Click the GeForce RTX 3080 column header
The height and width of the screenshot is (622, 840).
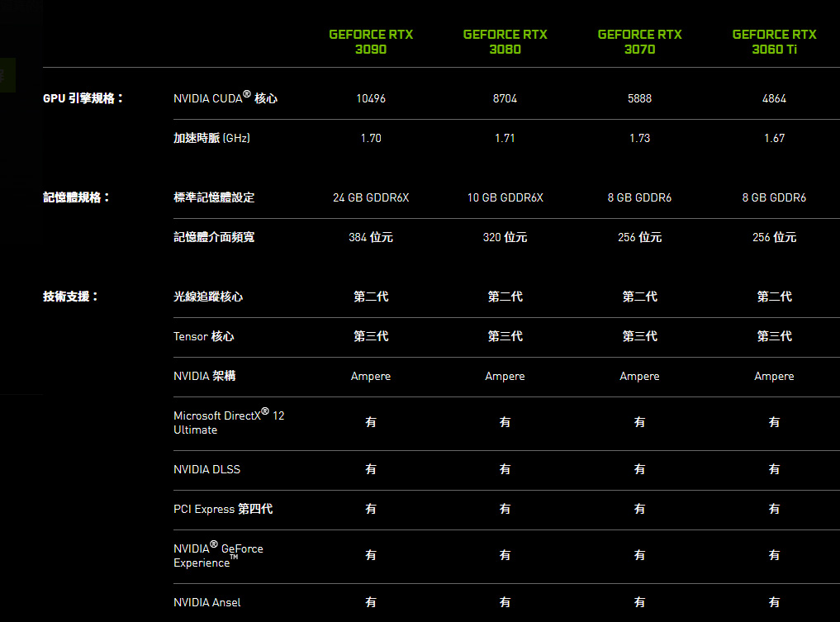505,42
